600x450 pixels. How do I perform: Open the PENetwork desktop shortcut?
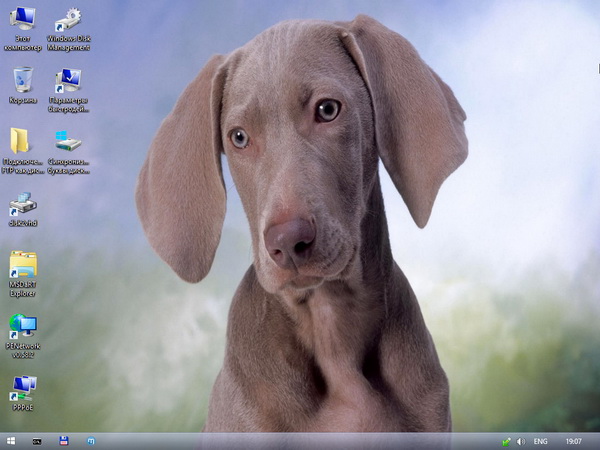click(x=22, y=325)
